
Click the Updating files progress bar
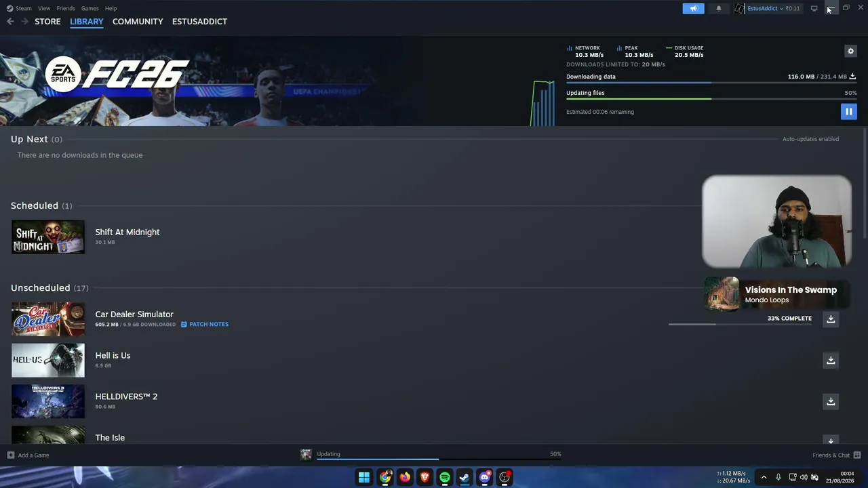[711, 99]
